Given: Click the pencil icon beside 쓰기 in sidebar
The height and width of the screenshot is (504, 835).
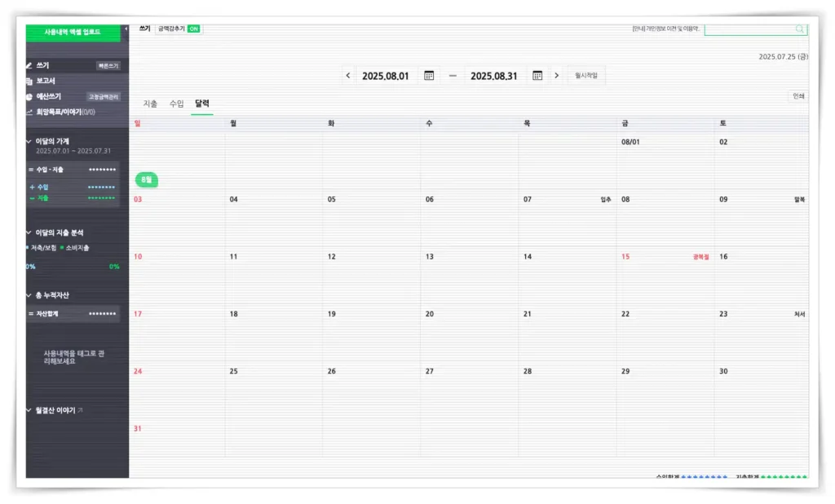Looking at the screenshot, I should (29, 65).
